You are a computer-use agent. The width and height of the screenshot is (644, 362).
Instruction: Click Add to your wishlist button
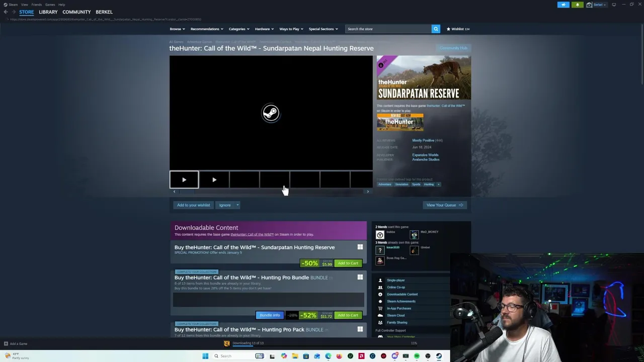pos(193,205)
